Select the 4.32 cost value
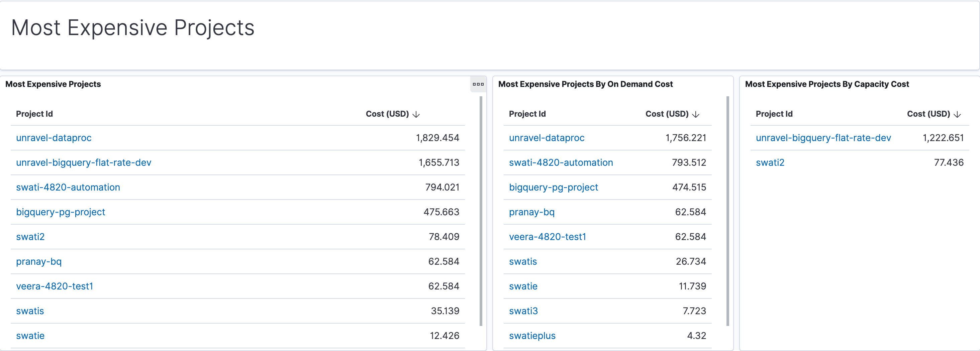This screenshot has width=980, height=351. point(697,335)
